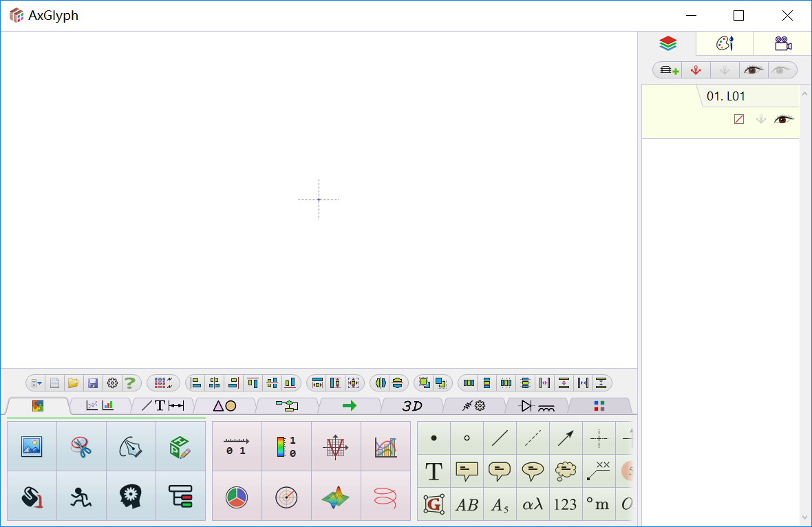
Task: Open file with folder icon
Action: 74,383
